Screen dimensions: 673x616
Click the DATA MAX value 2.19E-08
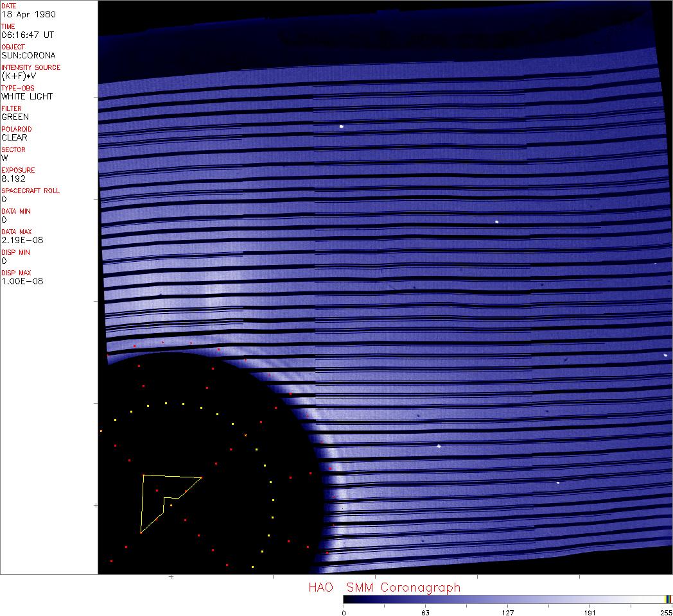pos(22,240)
